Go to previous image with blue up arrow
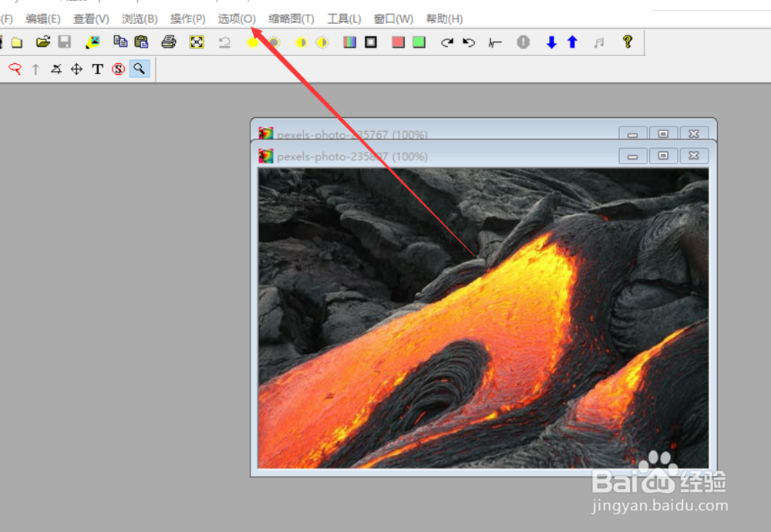This screenshot has width=771, height=532. point(572,42)
